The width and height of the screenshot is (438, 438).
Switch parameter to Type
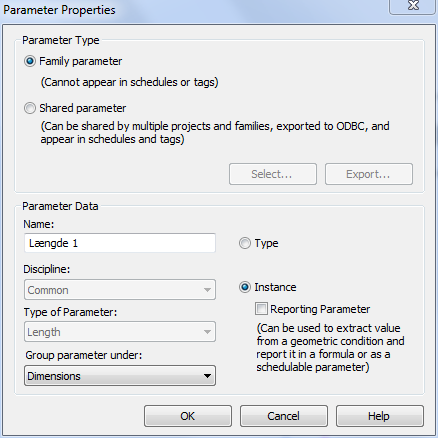point(245,243)
